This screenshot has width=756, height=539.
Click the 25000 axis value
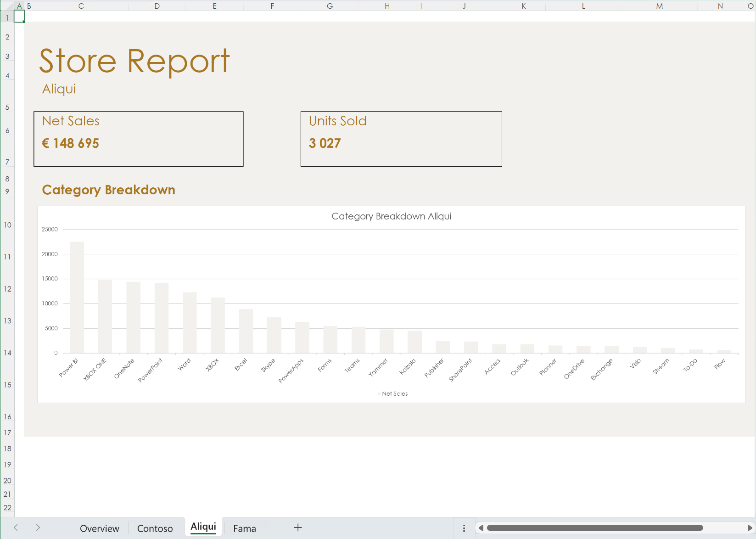[50, 230]
